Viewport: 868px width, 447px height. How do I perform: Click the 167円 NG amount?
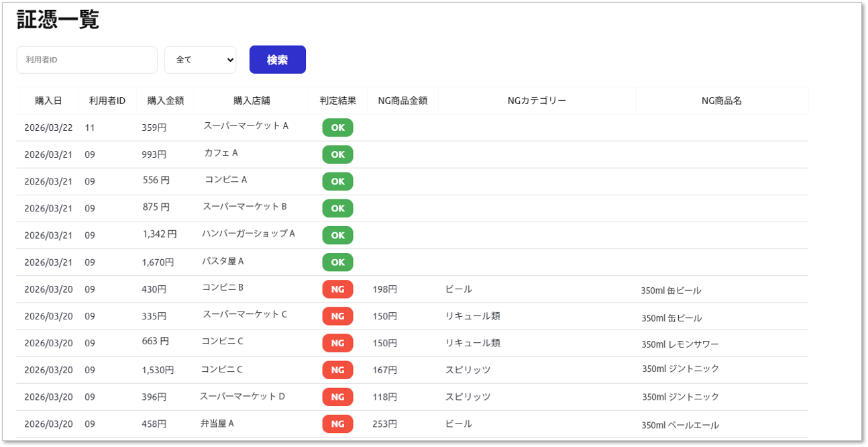[x=385, y=370]
